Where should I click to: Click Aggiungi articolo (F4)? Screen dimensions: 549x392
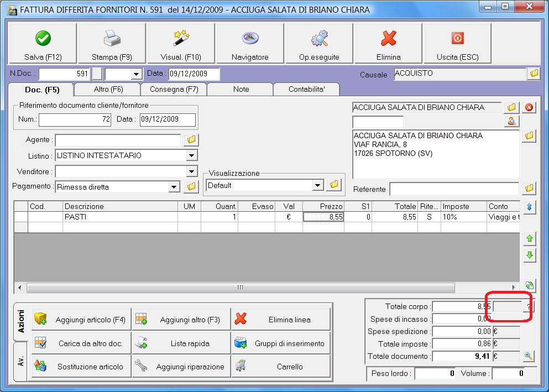81,320
